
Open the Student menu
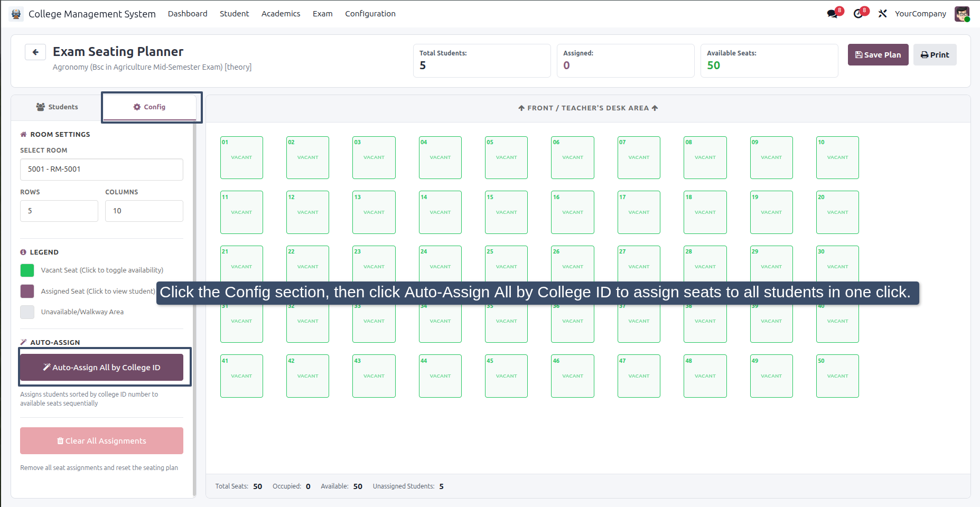coord(235,14)
